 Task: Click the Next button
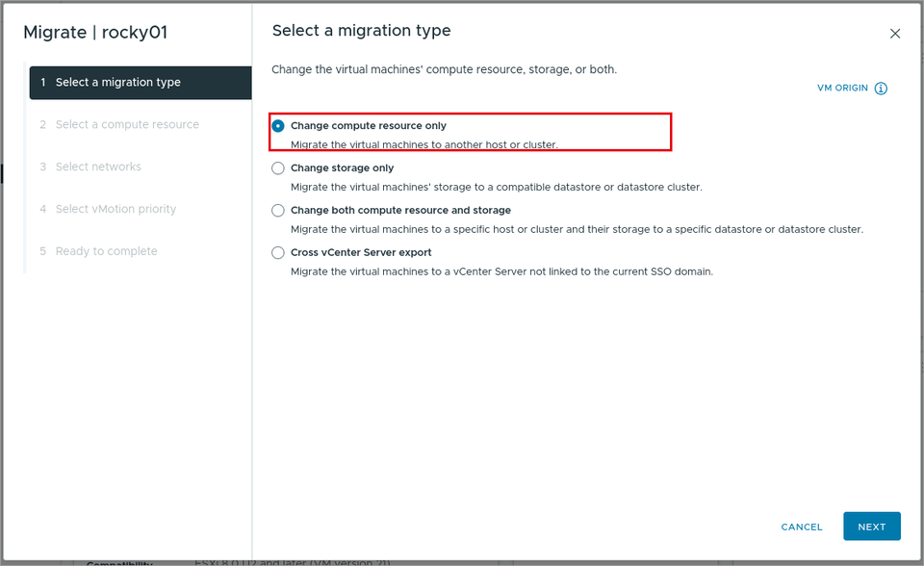(872, 527)
